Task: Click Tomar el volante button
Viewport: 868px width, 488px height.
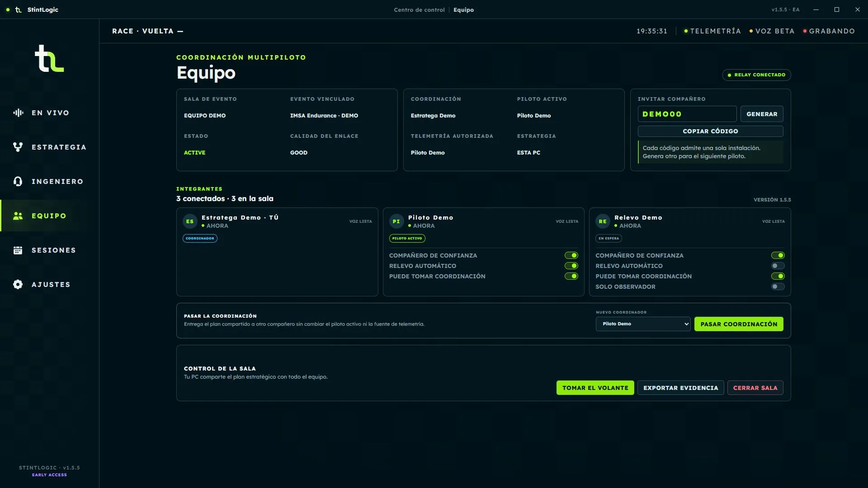Action: point(595,388)
